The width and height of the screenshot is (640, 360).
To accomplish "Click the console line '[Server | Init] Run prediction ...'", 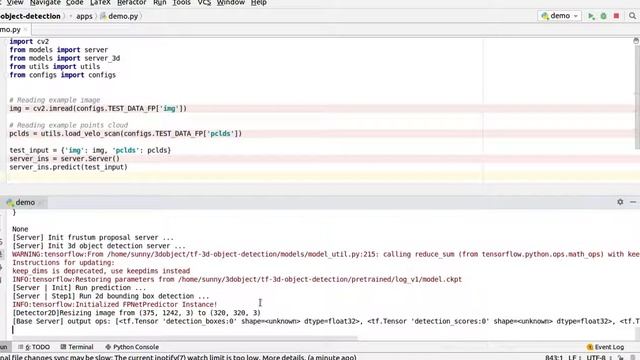I will (x=79, y=288).
